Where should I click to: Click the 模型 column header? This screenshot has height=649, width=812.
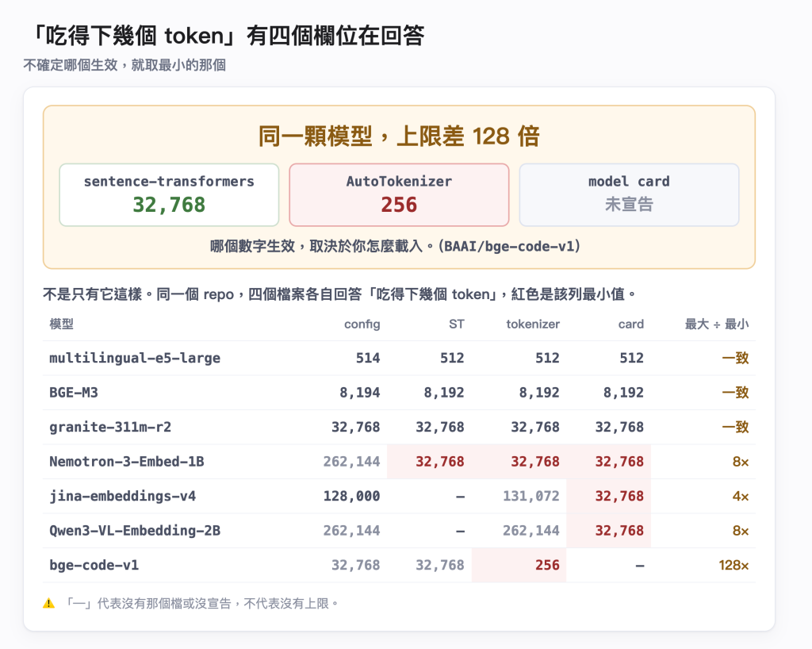tap(61, 324)
